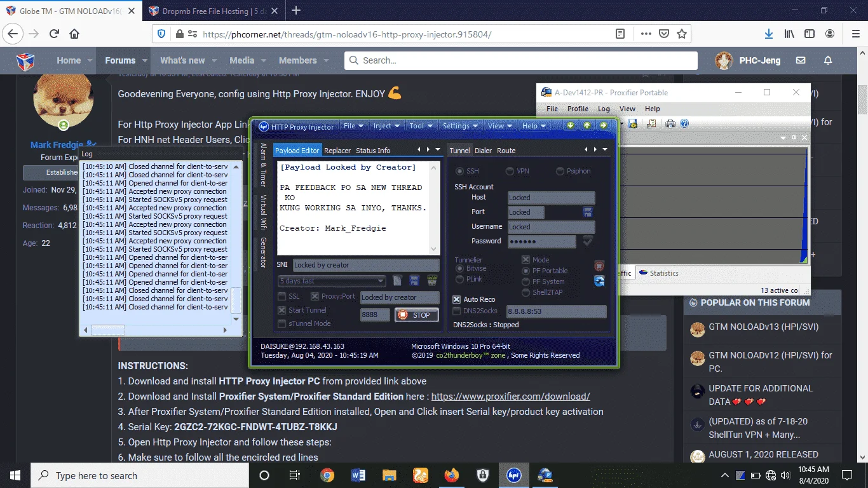Viewport: 868px width, 488px height.
Task: Click the STOP button
Action: pos(417,315)
